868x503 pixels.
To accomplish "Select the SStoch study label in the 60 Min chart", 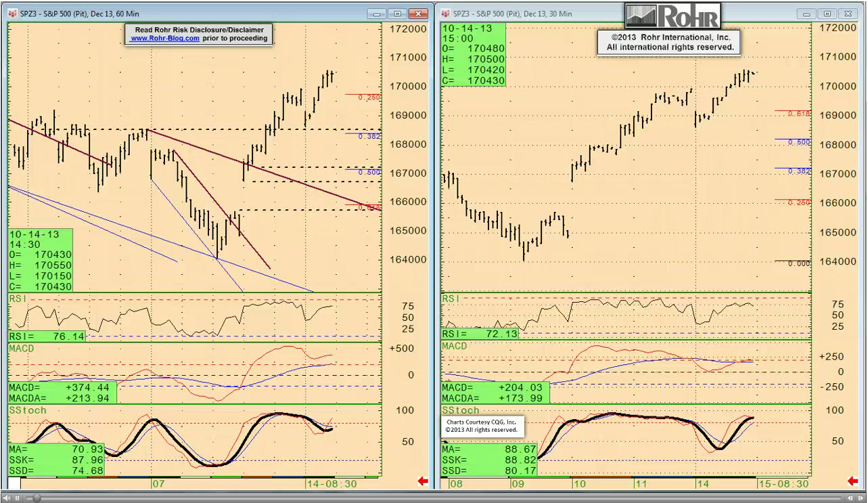I will coord(28,410).
